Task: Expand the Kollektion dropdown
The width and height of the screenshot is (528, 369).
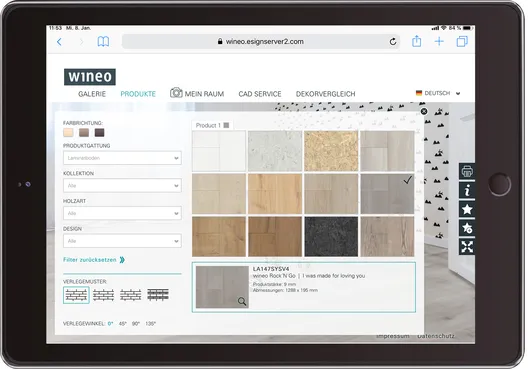Action: click(122, 186)
